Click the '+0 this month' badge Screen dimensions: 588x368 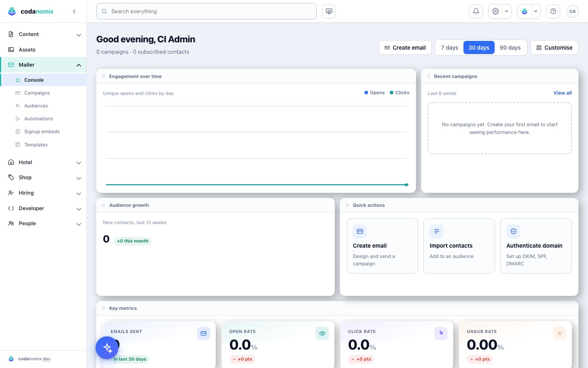click(x=133, y=241)
